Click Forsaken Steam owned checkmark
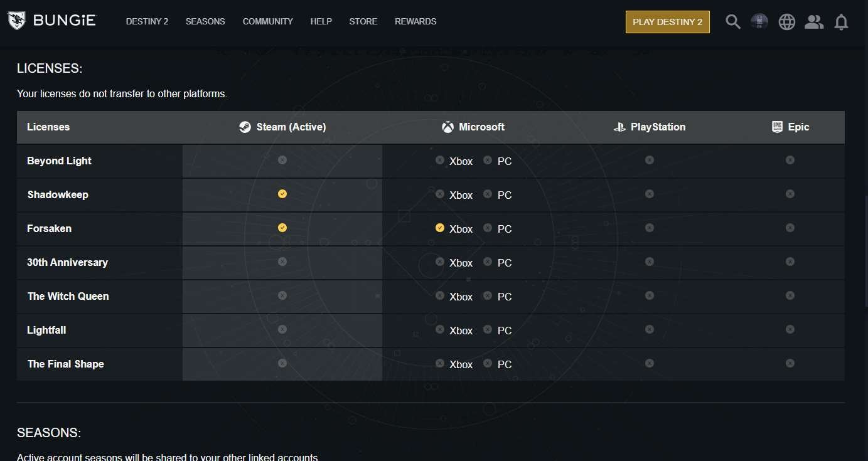This screenshot has width=868, height=461. (282, 228)
